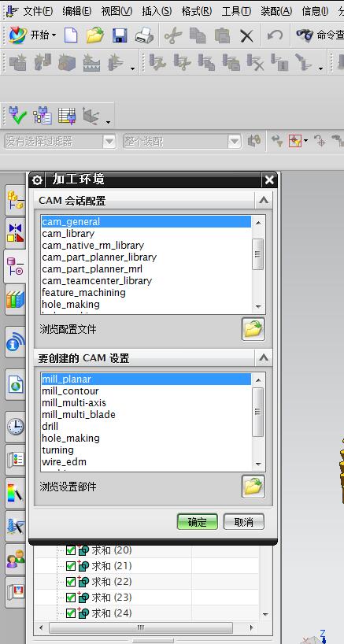Confirm with the 确定 button

click(x=198, y=522)
